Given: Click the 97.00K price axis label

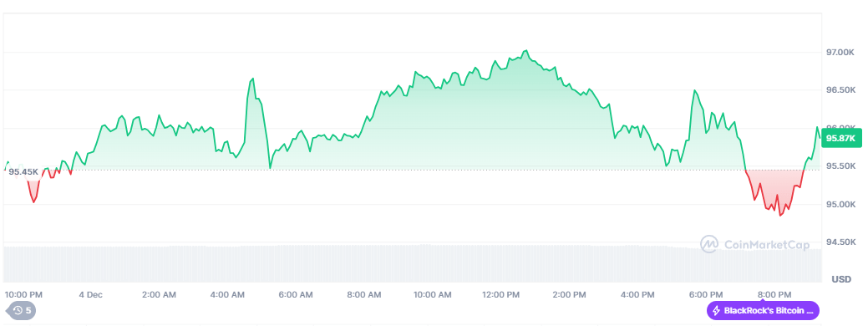Looking at the screenshot, I should [841, 52].
